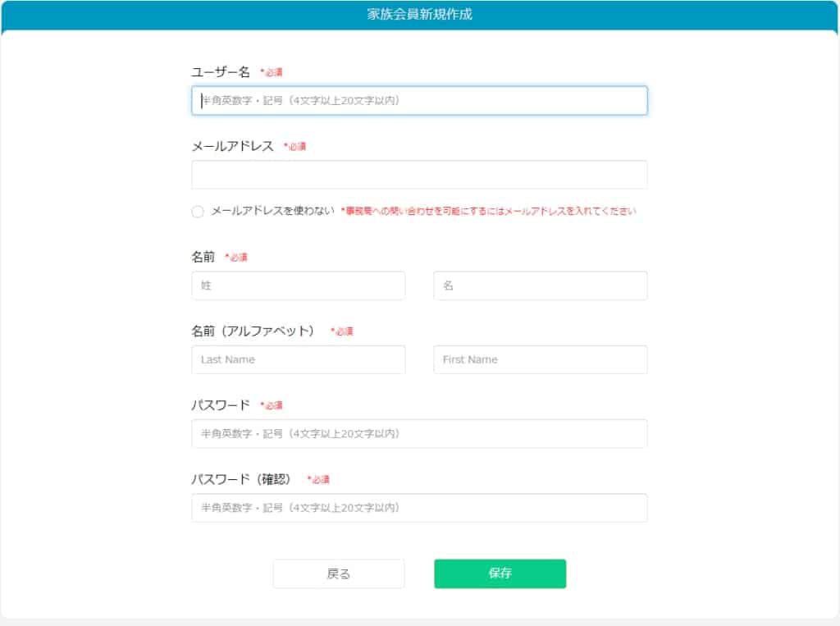This screenshot has width=840, height=626.
Task: Click the パスワード（確認） input field
Action: coord(420,508)
